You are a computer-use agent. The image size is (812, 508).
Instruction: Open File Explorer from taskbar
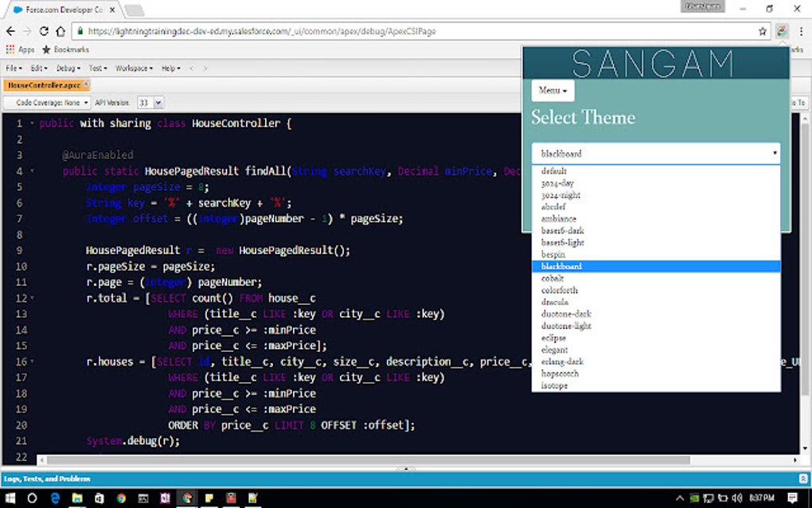(77, 498)
